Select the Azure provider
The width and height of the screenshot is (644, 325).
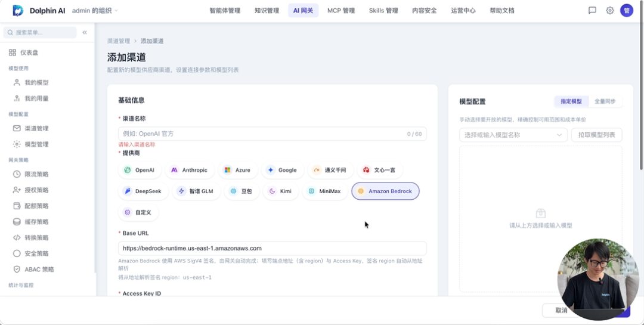(237, 170)
